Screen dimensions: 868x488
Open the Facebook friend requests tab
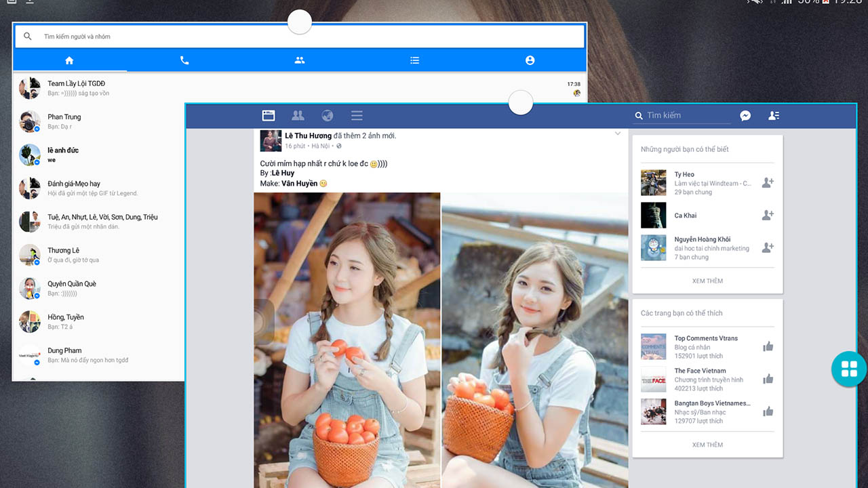tap(298, 116)
